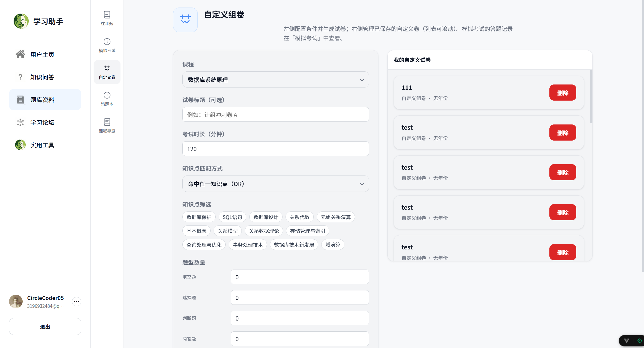Toggle the 数据库保护 knowledge tag
This screenshot has width=644, height=348.
click(x=199, y=217)
